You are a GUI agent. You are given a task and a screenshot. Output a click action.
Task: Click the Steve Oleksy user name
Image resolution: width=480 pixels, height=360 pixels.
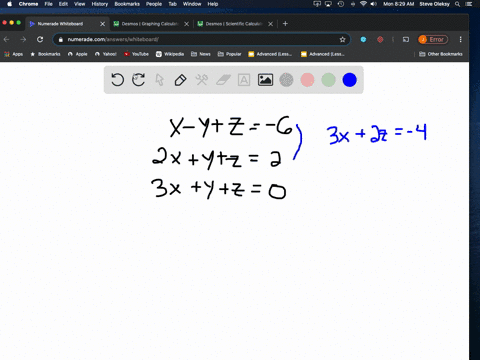pos(434,4)
